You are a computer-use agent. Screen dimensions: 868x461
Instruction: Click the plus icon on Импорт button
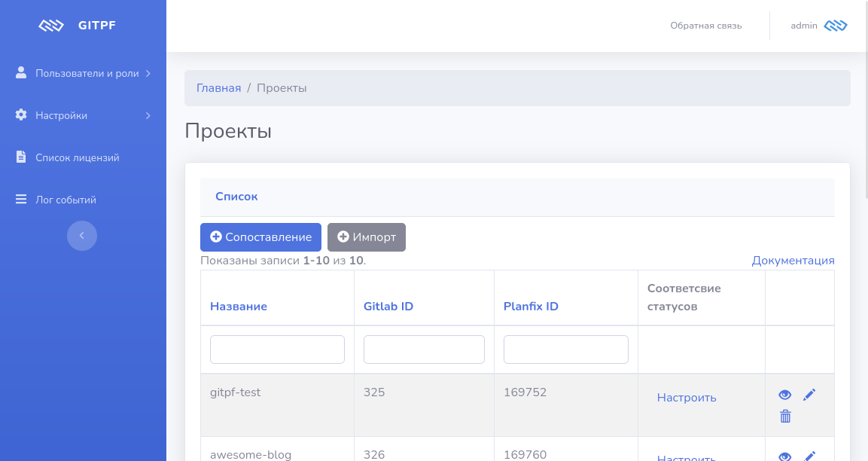343,237
